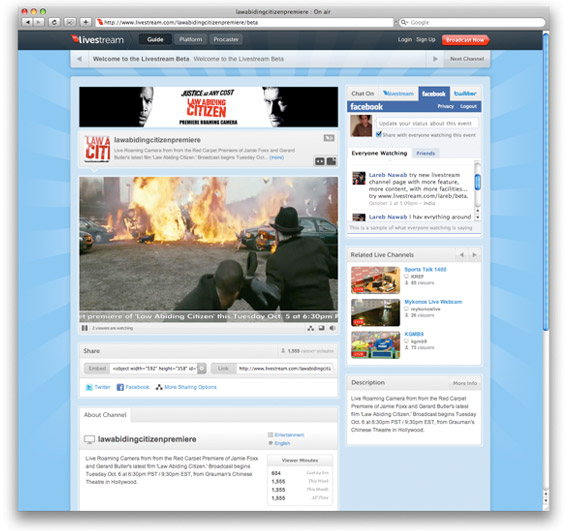The width and height of the screenshot is (570, 531).
Task: Click the embed code text field
Action: tap(154, 369)
